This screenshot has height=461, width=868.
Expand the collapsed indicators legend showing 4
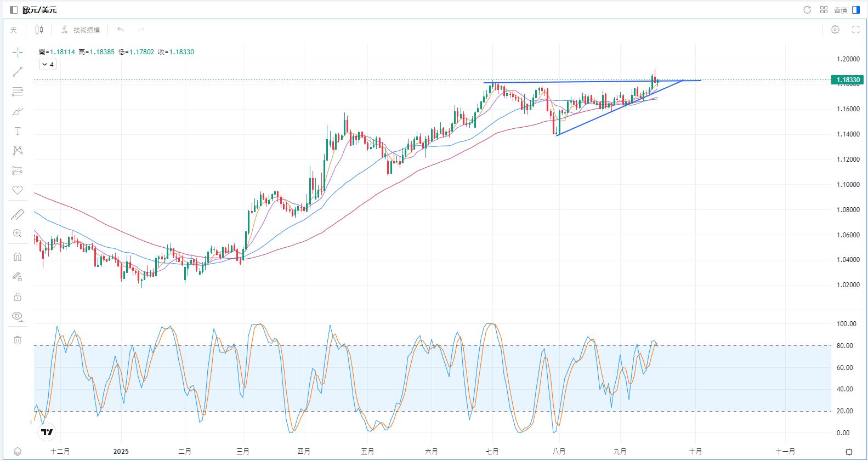[x=48, y=65]
